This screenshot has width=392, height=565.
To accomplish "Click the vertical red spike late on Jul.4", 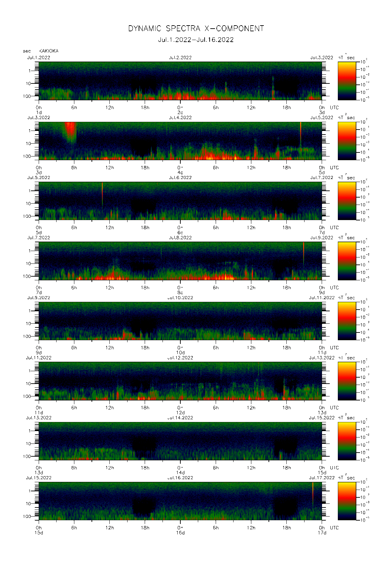I will pyautogui.click(x=301, y=134).
